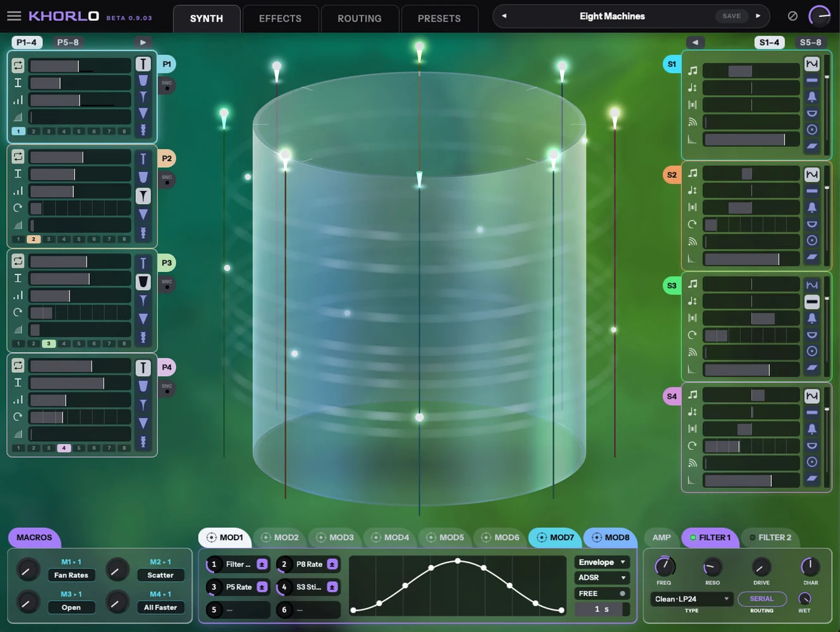Click the FREQ knob in FILTER 1
This screenshot has height=632, width=840.
[664, 566]
